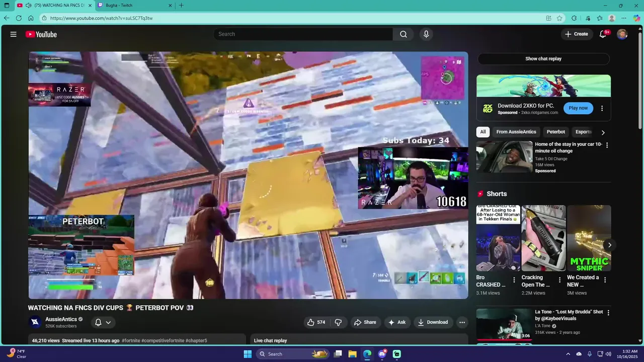Share the video

click(365, 322)
